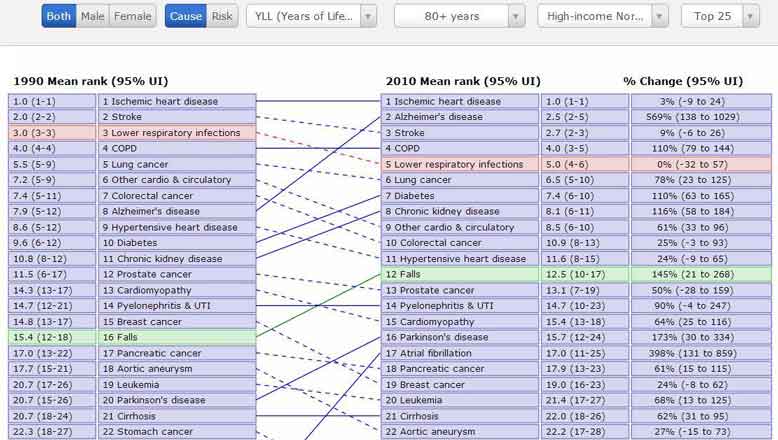
Task: Select 7 Diabetes in 2010 ranking
Action: point(459,196)
